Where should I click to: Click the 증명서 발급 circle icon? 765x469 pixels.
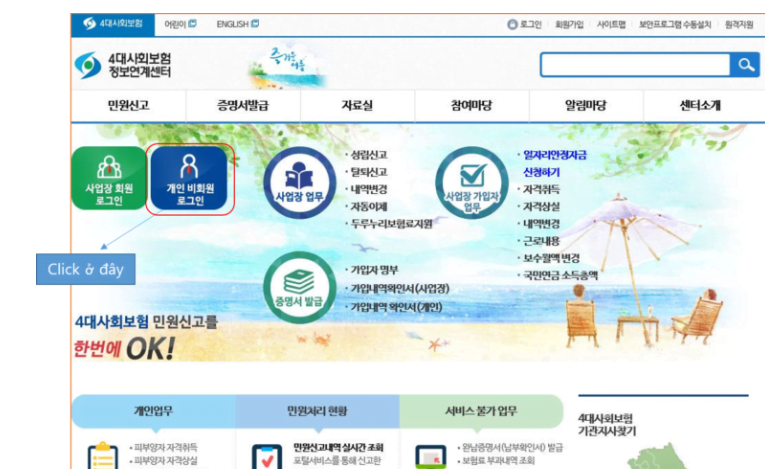pyautogui.click(x=300, y=287)
